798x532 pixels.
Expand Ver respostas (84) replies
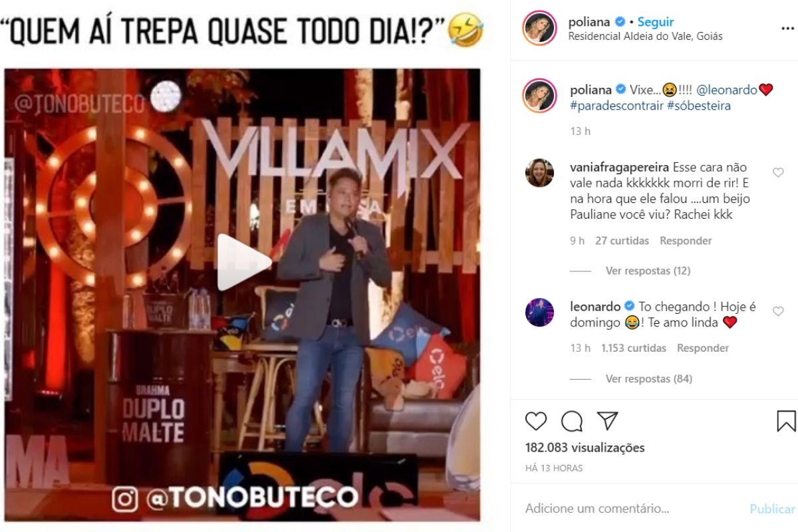pyautogui.click(x=648, y=378)
